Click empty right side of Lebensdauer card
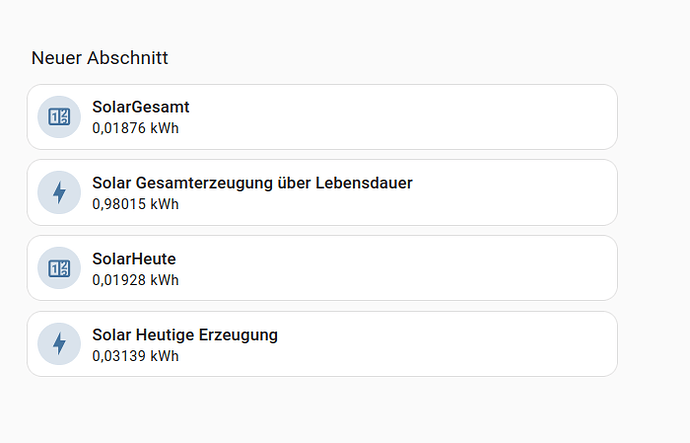This screenshot has width=690, height=443. pos(515,193)
